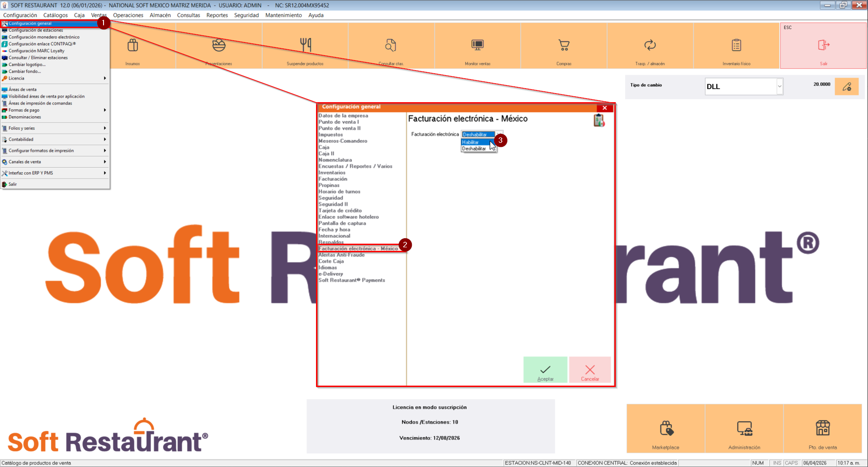Select Horario de turnos section
868x467 pixels.
pos(339,192)
